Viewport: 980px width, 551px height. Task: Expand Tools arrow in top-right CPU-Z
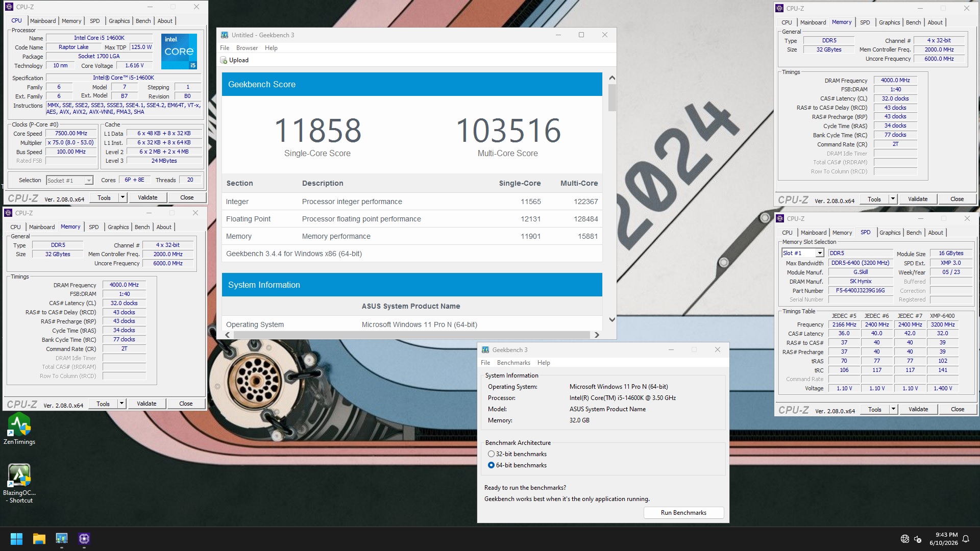tap(893, 199)
